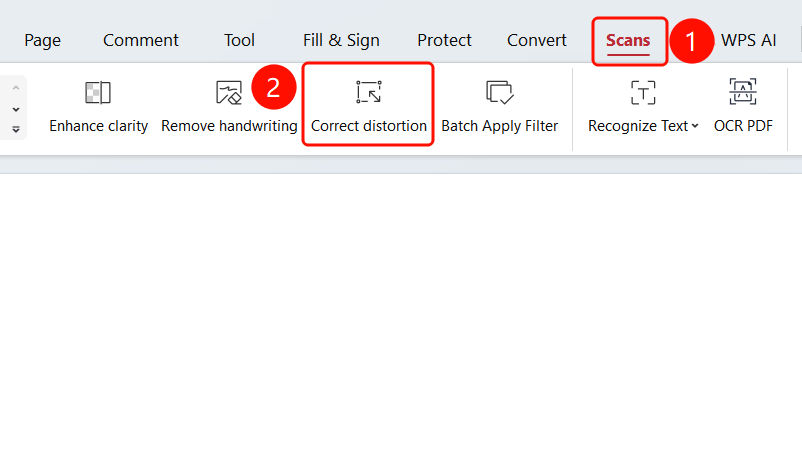This screenshot has height=451, width=802.
Task: Click the Recognize Text icon
Action: click(643, 93)
